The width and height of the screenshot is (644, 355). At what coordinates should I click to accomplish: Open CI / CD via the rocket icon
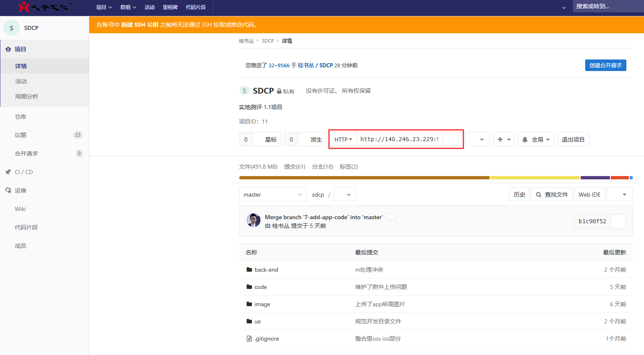8,172
